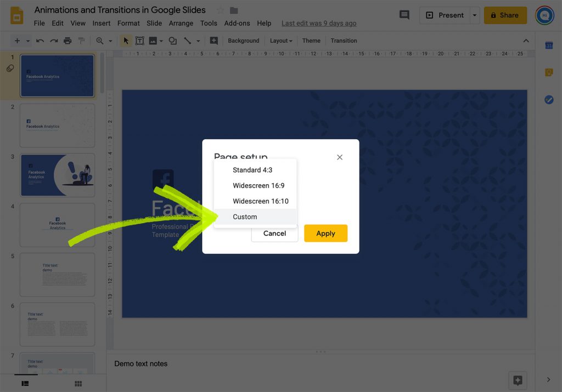
Task: Click the undo arrow
Action: [x=40, y=41]
